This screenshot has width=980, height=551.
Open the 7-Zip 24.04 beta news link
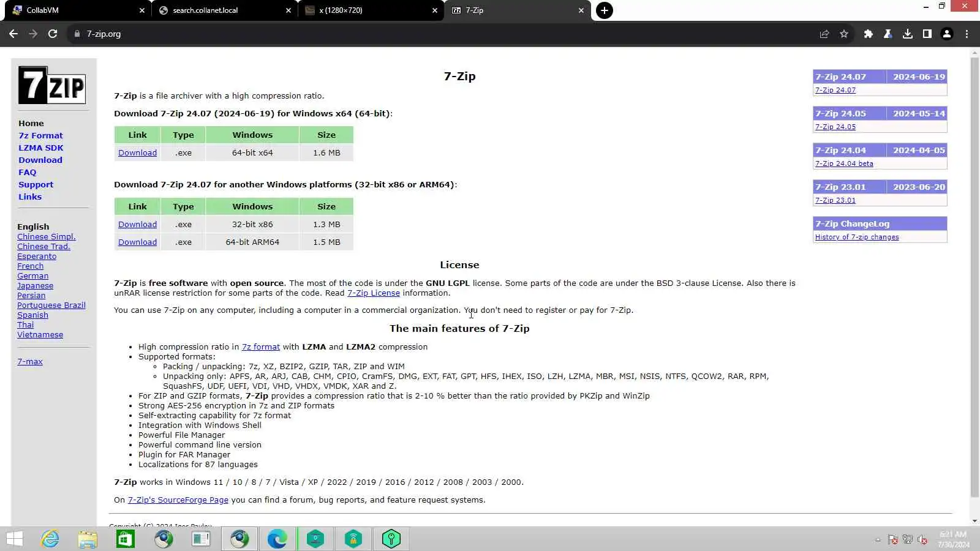844,163
